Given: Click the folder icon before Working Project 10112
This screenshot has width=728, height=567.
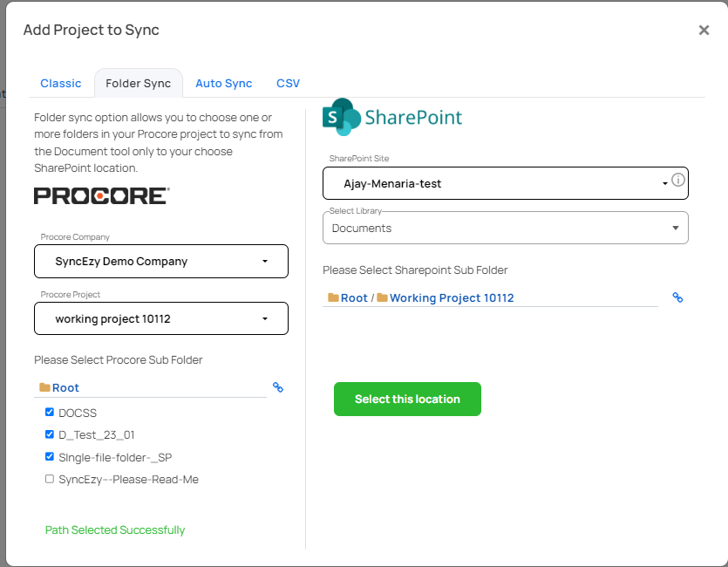Looking at the screenshot, I should click(383, 297).
